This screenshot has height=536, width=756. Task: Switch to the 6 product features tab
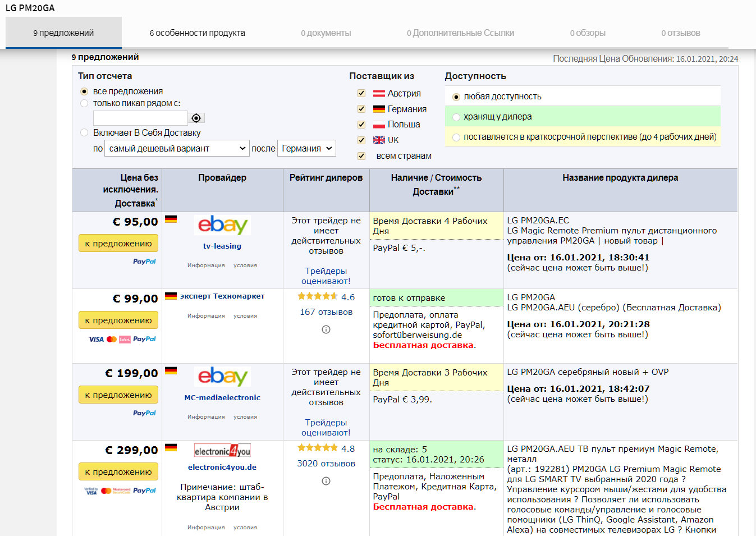point(197,33)
